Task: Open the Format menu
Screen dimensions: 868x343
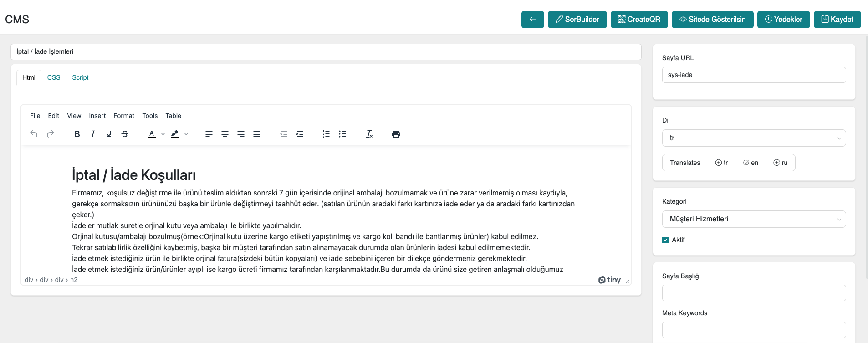Action: pos(124,116)
